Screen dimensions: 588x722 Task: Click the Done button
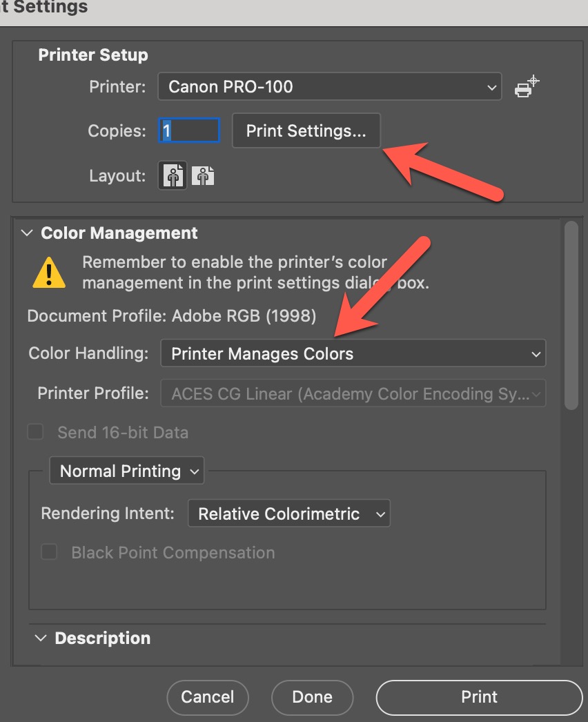pos(312,696)
